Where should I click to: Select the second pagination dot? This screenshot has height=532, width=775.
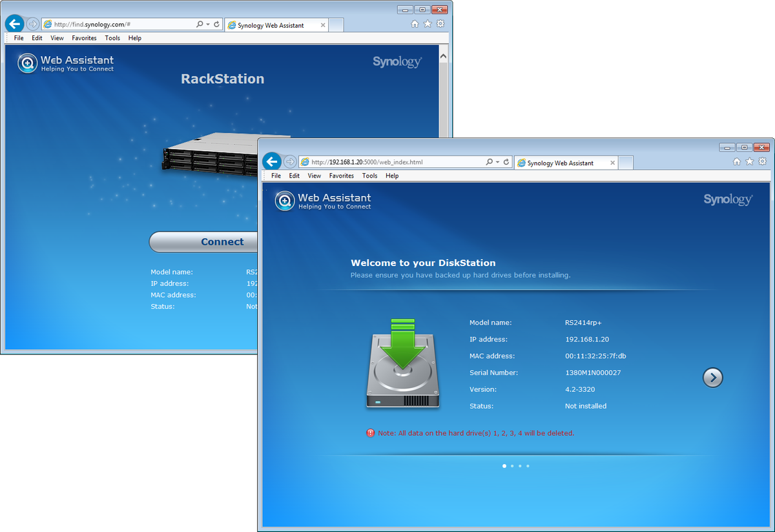(512, 466)
